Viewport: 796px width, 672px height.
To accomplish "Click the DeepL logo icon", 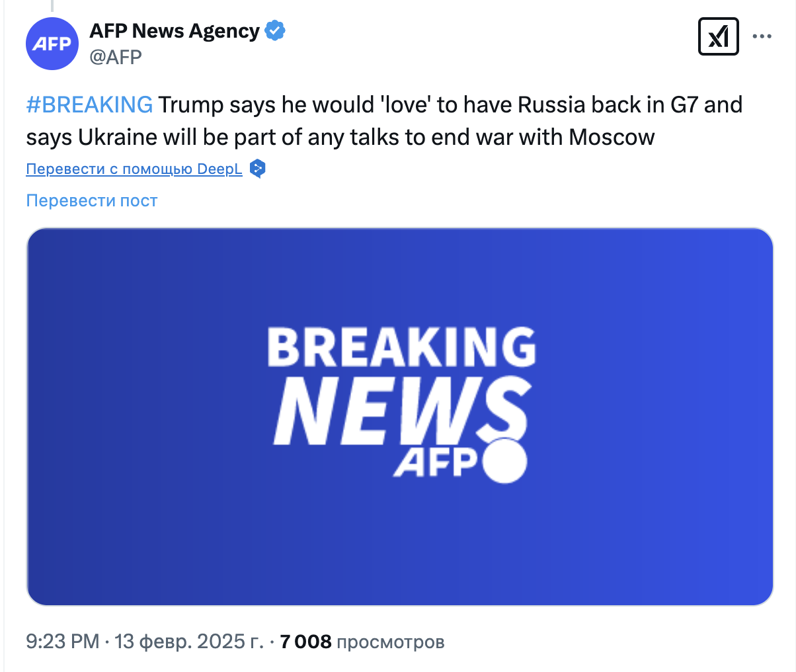I will click(257, 169).
